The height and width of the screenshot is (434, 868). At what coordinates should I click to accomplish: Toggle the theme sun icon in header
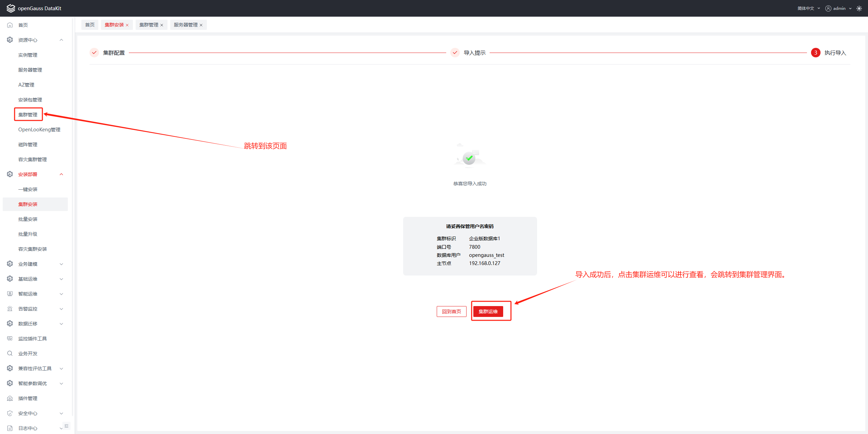[x=859, y=8]
